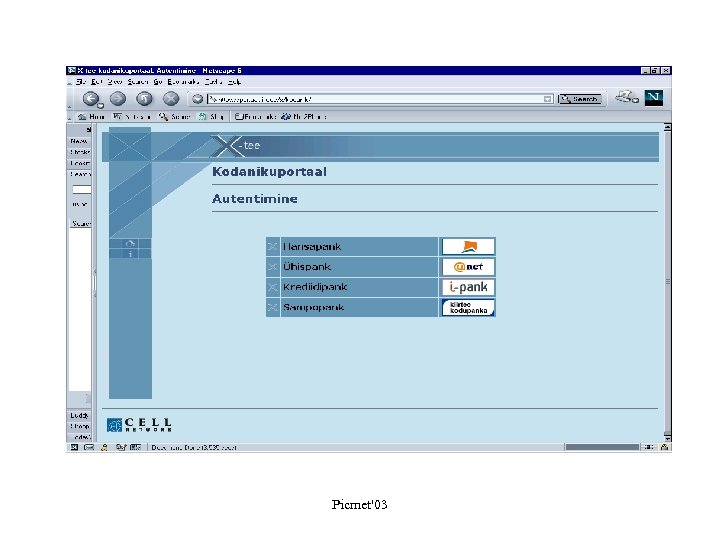Click X marker icon beside Krediidipank
720x540 pixels.
pos(273,287)
